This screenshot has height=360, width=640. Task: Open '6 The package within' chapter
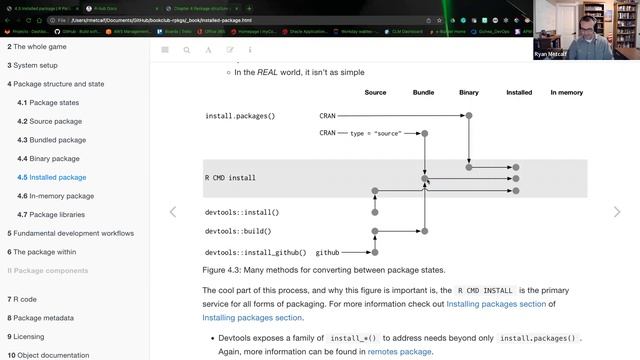tap(42, 252)
